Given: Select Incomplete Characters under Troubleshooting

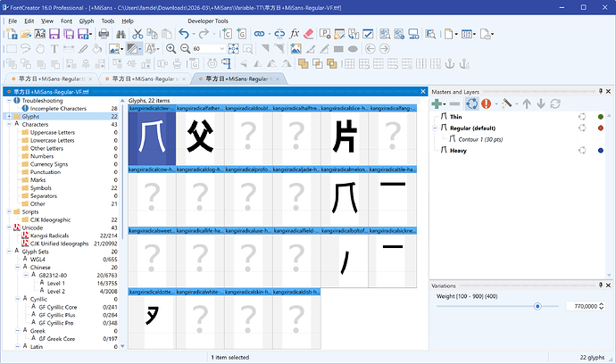Looking at the screenshot, I should (58, 108).
